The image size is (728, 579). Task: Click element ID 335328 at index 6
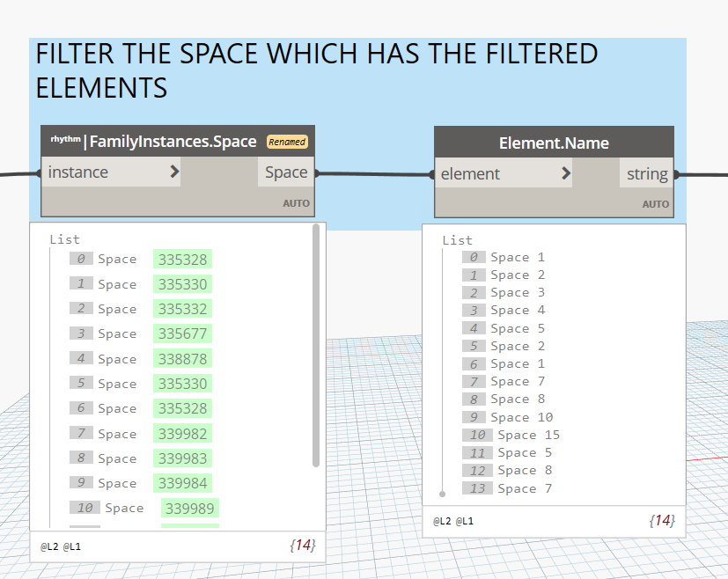pos(182,408)
